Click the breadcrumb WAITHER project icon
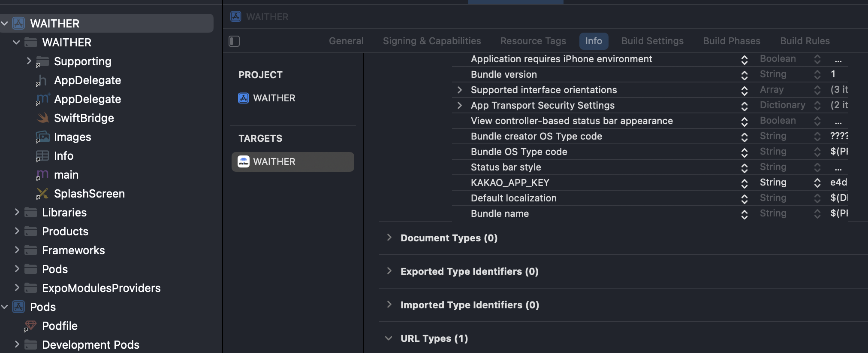The width and height of the screenshot is (868, 353). click(236, 17)
